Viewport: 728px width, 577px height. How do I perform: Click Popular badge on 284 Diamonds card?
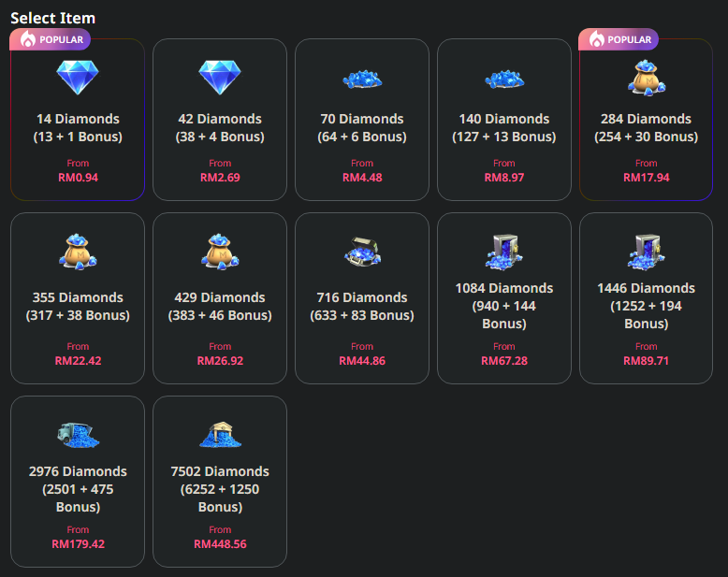[x=619, y=39]
